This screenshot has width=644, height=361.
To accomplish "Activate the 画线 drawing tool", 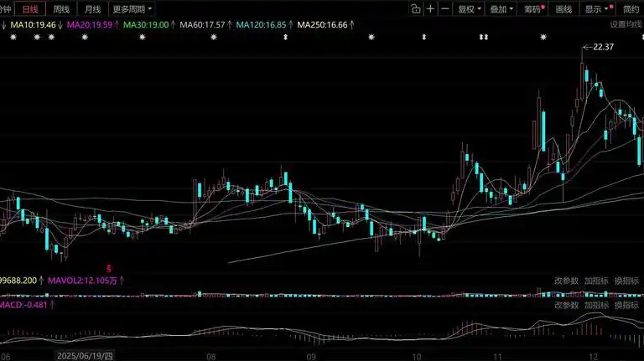I will point(563,9).
